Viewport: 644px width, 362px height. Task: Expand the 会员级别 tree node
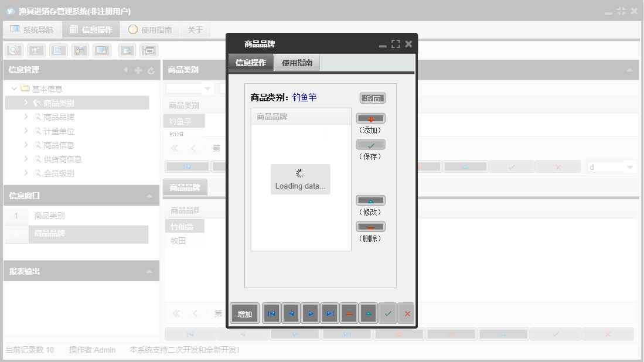point(26,172)
